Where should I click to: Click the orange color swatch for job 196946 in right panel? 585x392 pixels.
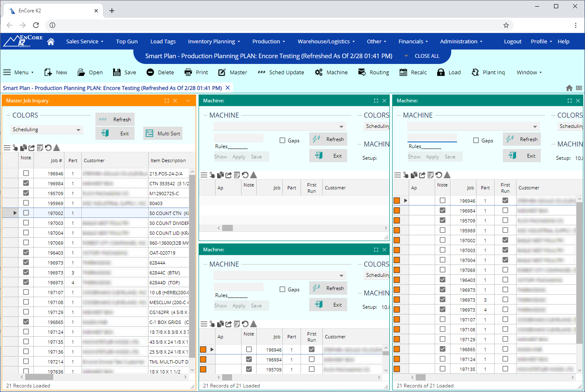[397, 201]
